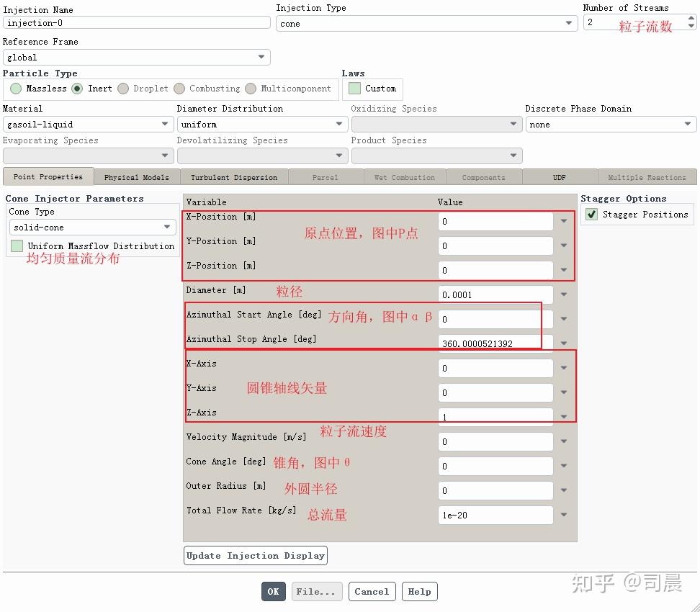This screenshot has width=700, height=612.
Task: Click the Cancel button
Action: (x=372, y=591)
